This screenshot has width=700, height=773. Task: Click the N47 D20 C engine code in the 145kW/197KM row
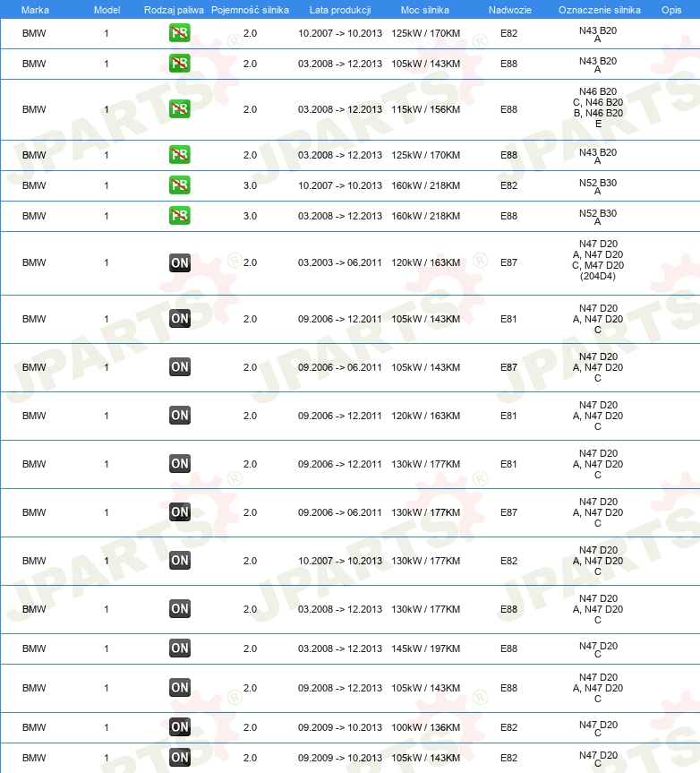[598, 649]
